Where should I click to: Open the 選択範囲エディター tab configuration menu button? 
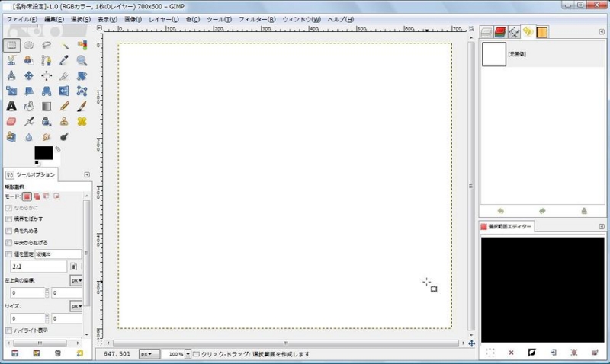click(602, 226)
